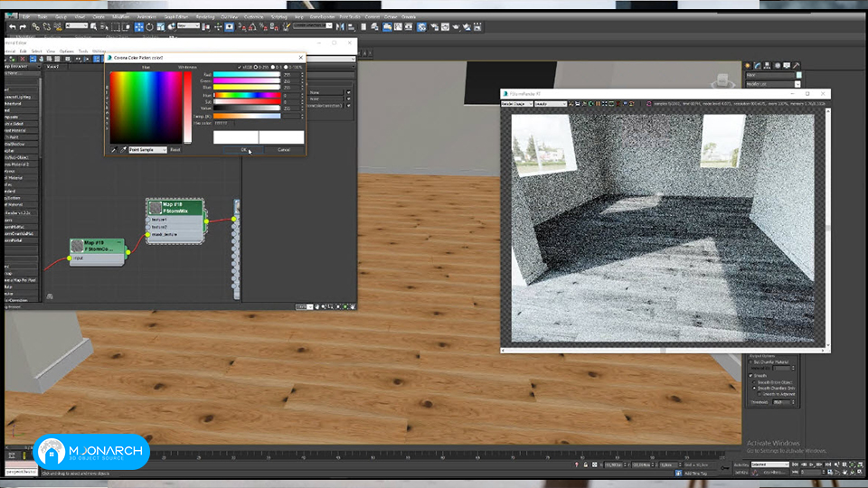Select Smooth Chamfers Only radio option
This screenshot has width=868, height=488.
click(754, 389)
